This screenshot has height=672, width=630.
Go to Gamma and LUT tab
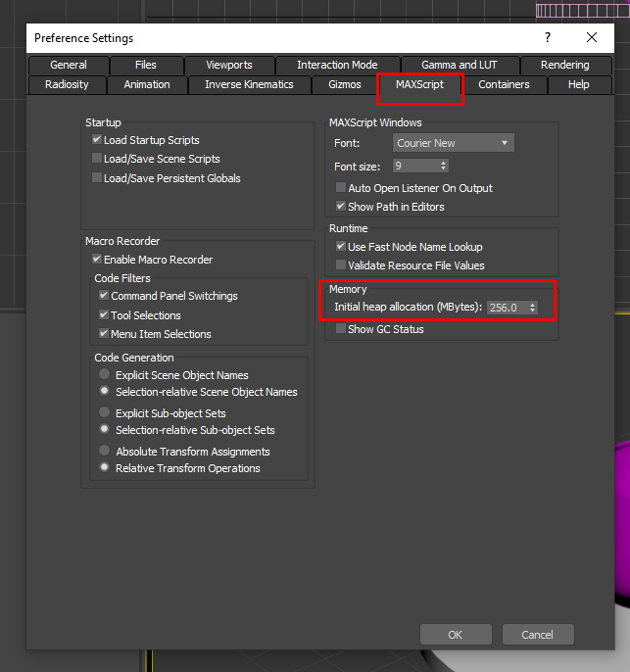[x=460, y=65]
